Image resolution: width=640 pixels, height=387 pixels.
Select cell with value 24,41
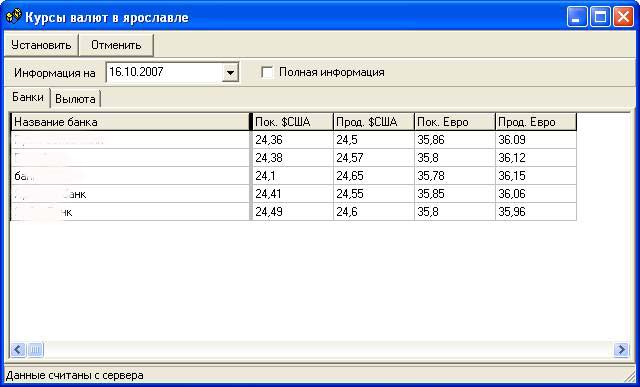point(293,194)
